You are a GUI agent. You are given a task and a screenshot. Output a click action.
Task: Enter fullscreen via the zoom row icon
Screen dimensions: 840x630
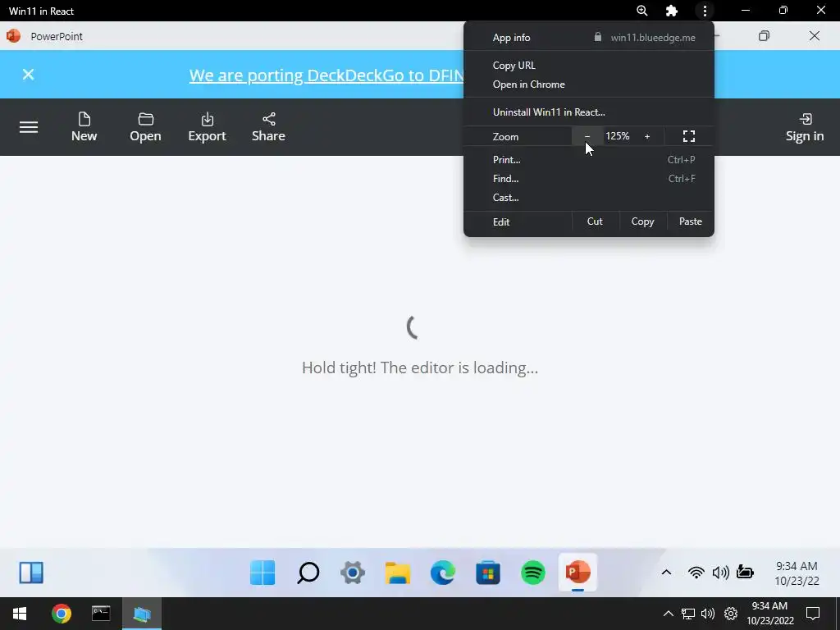(689, 136)
